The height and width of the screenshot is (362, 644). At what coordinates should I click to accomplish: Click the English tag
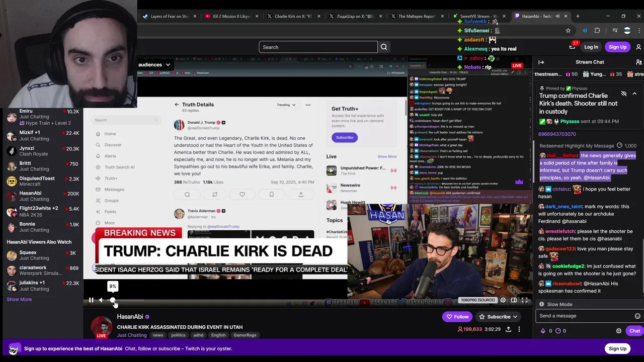[218, 335]
